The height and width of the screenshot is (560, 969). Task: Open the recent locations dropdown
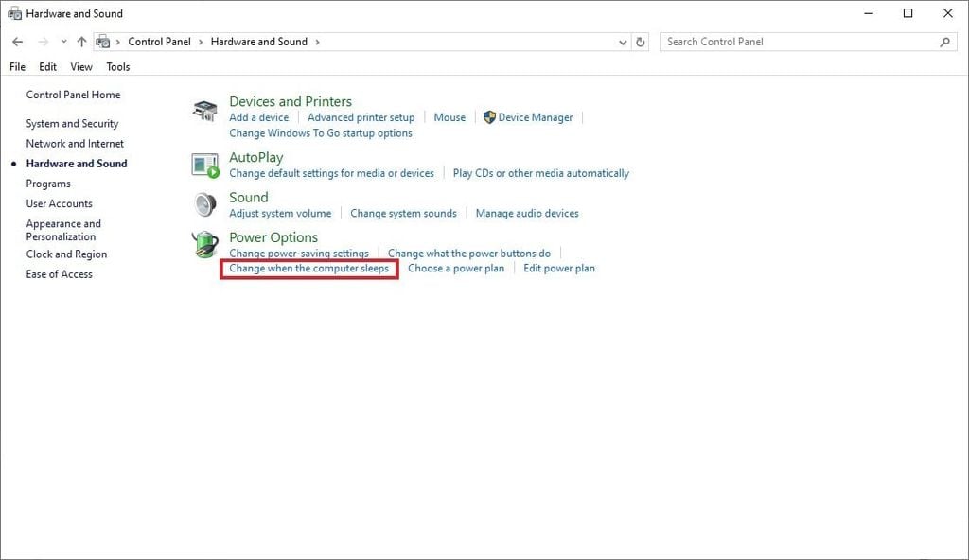click(63, 42)
